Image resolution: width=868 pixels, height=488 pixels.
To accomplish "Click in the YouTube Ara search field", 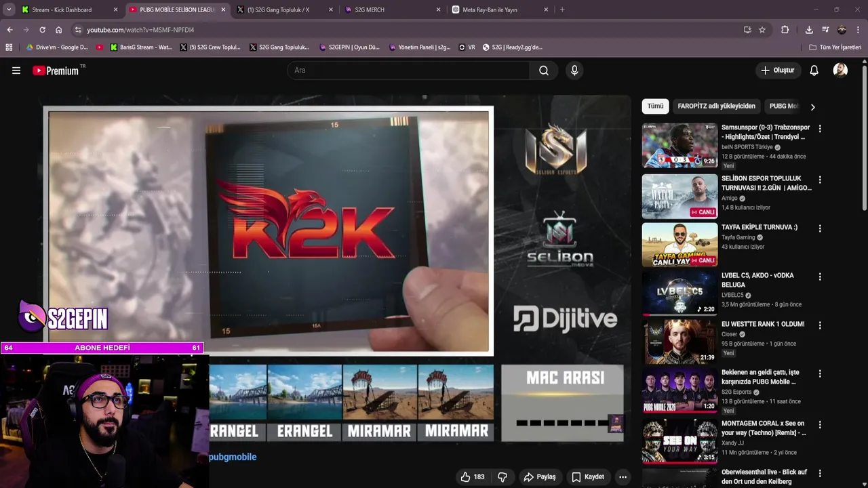I will (409, 70).
